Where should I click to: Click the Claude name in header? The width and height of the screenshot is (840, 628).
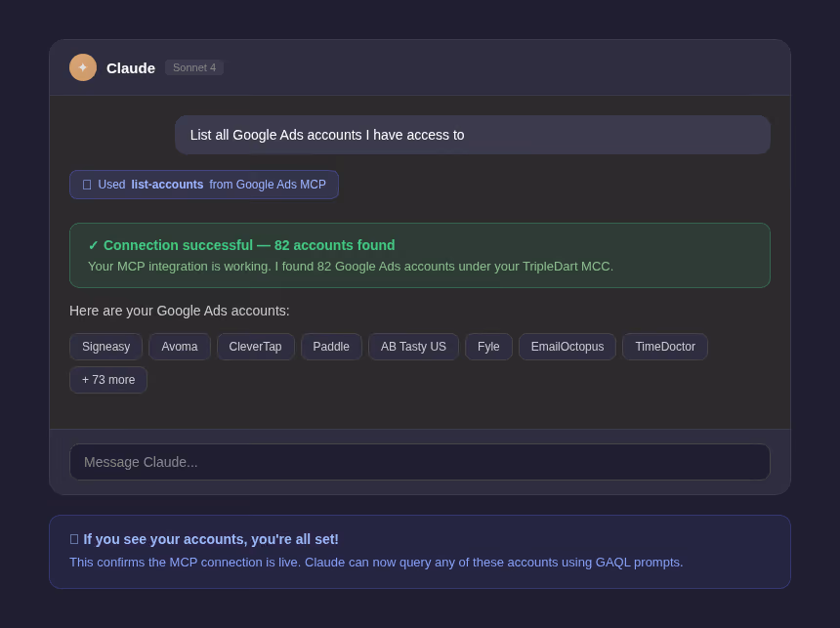point(131,68)
